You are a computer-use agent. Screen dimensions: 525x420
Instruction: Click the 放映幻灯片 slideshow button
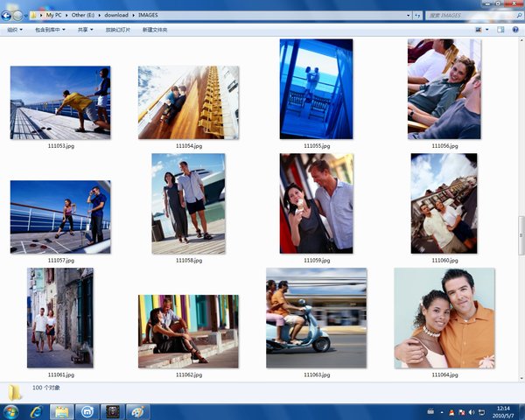116,30
